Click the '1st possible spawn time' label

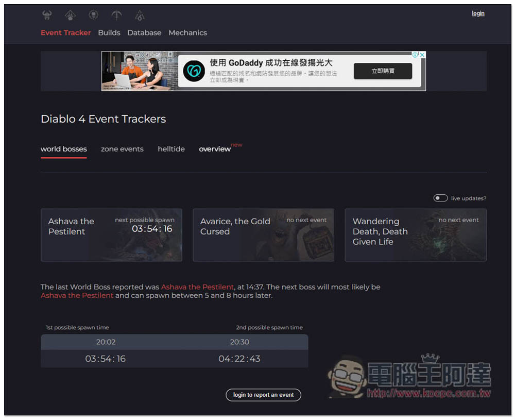click(77, 328)
